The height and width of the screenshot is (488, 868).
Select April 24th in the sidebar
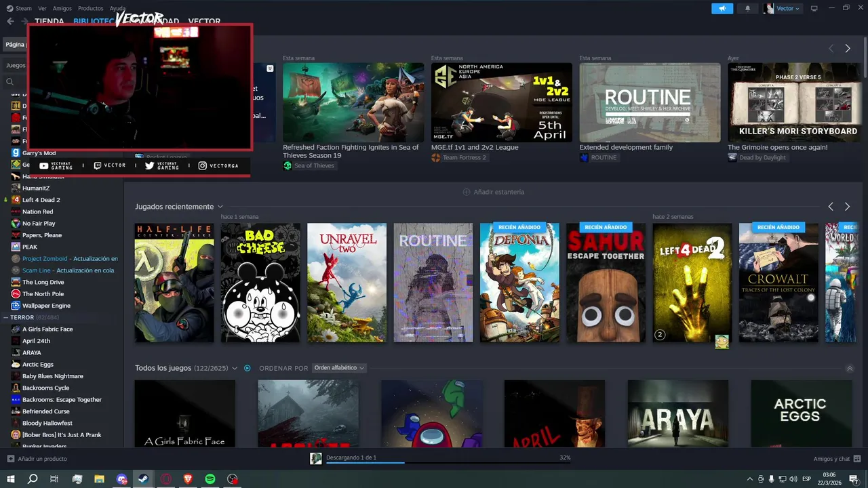pyautogui.click(x=36, y=341)
